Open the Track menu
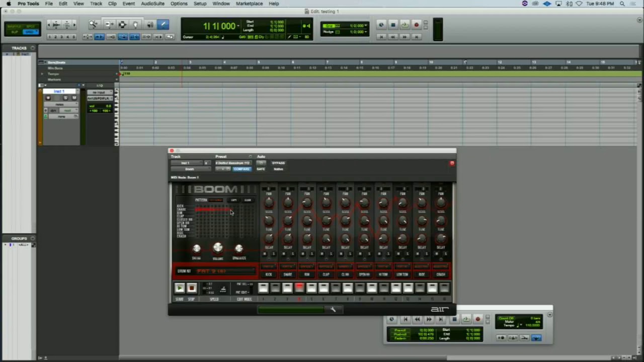The width and height of the screenshot is (644, 362). (x=96, y=4)
